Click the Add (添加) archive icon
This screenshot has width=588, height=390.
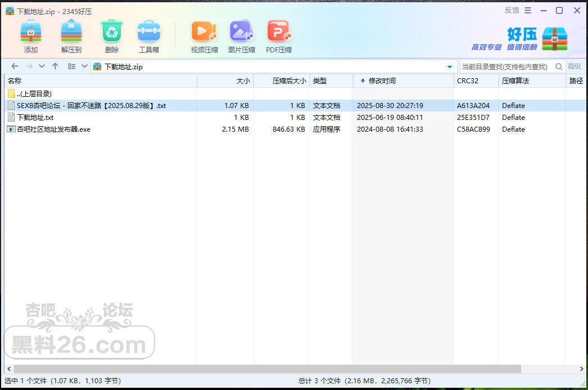click(31, 32)
